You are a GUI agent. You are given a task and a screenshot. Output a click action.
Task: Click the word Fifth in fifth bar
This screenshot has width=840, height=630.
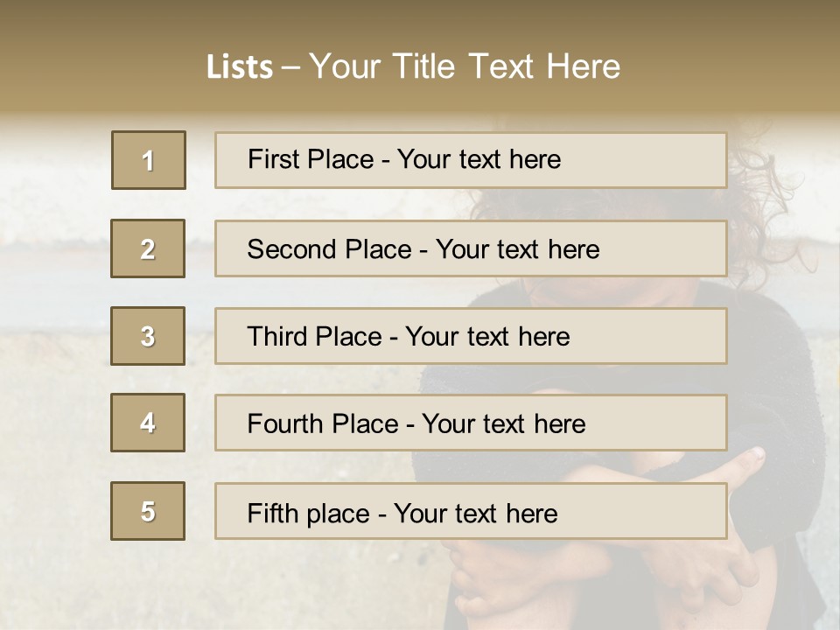pos(270,513)
